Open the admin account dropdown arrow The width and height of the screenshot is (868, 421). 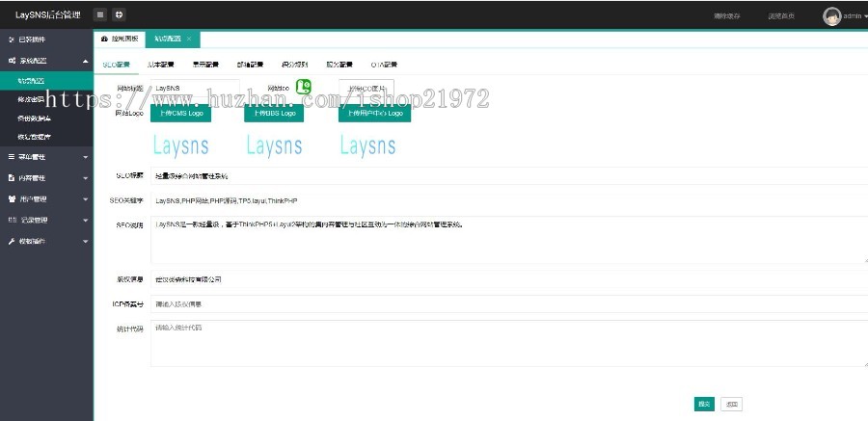pos(865,16)
